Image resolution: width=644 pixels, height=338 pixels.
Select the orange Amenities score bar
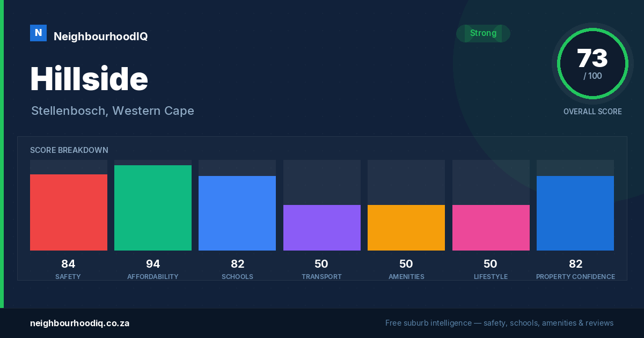point(406,227)
